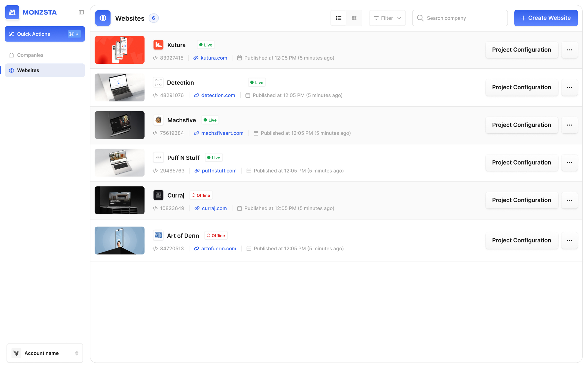
Task: Switch to grid view
Action: (x=354, y=18)
